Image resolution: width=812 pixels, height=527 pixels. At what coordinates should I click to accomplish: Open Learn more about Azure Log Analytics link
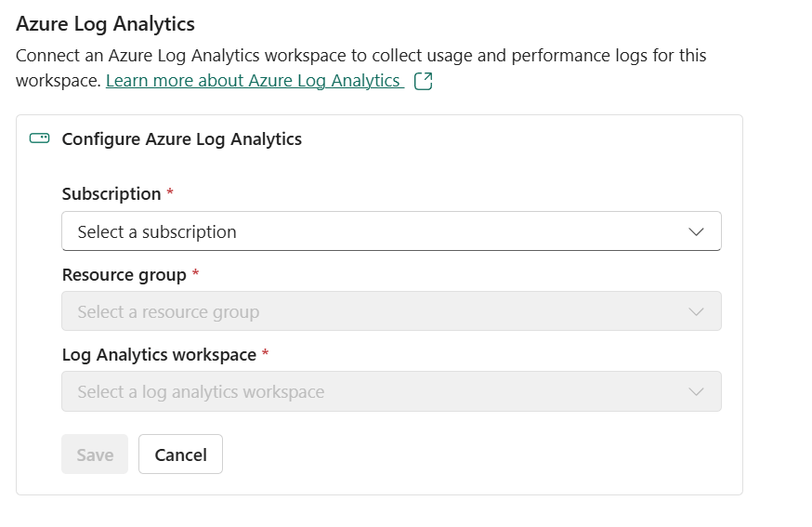pyautogui.click(x=253, y=81)
